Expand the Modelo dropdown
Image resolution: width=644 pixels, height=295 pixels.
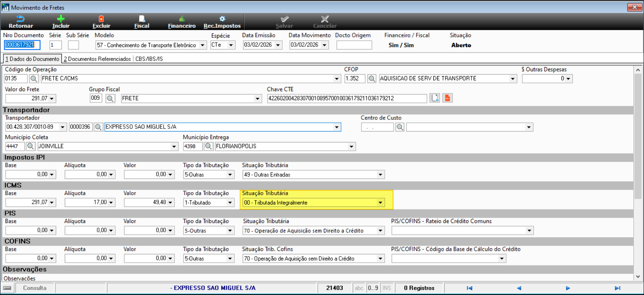click(203, 45)
